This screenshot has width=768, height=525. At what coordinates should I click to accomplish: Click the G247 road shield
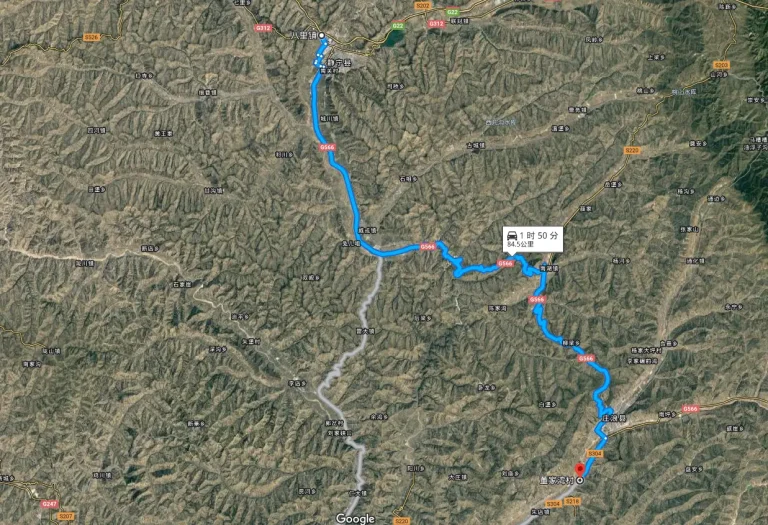click(50, 503)
